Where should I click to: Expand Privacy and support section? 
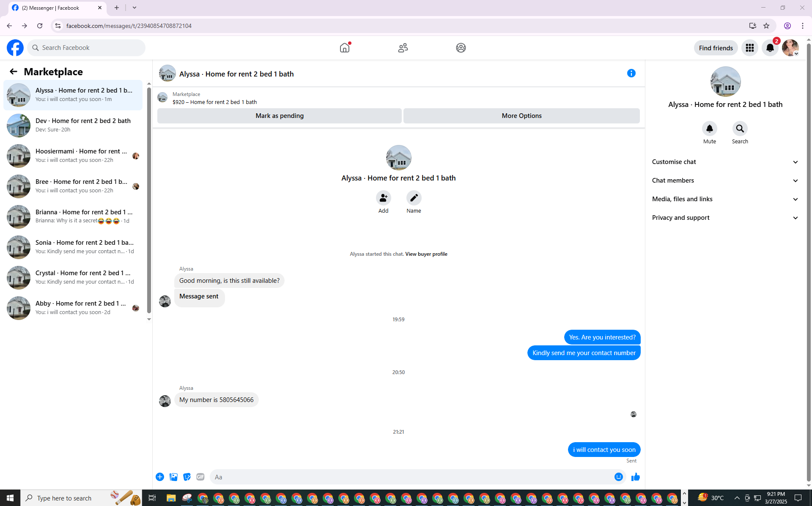click(x=725, y=218)
